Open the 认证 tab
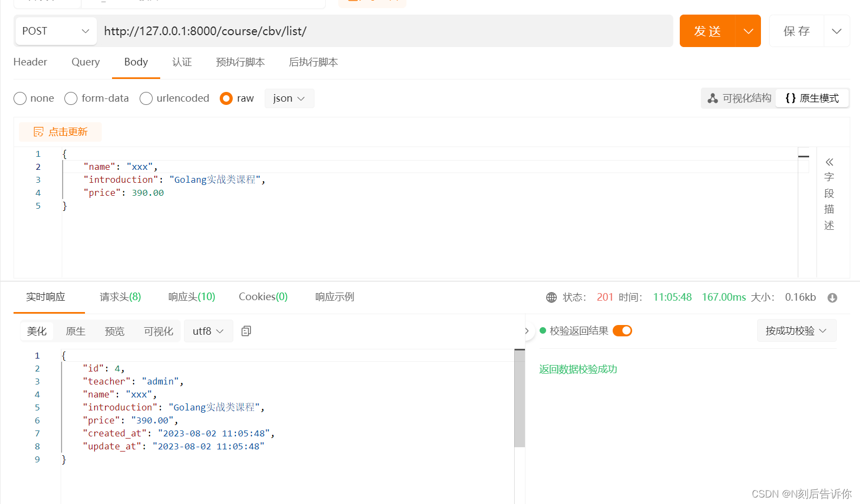 pyautogui.click(x=182, y=62)
